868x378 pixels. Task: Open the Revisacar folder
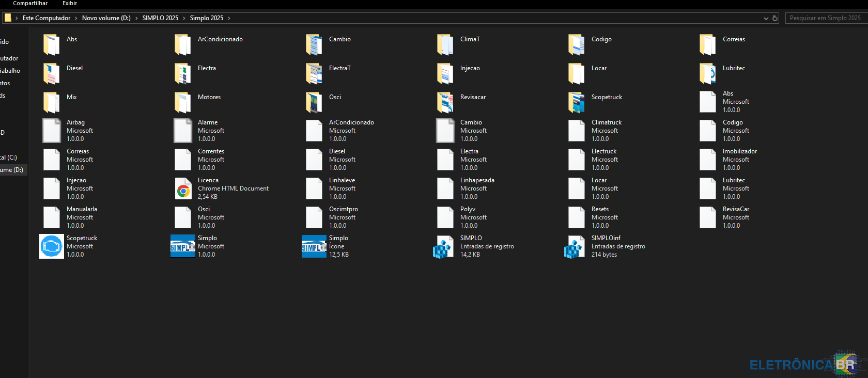click(x=445, y=102)
